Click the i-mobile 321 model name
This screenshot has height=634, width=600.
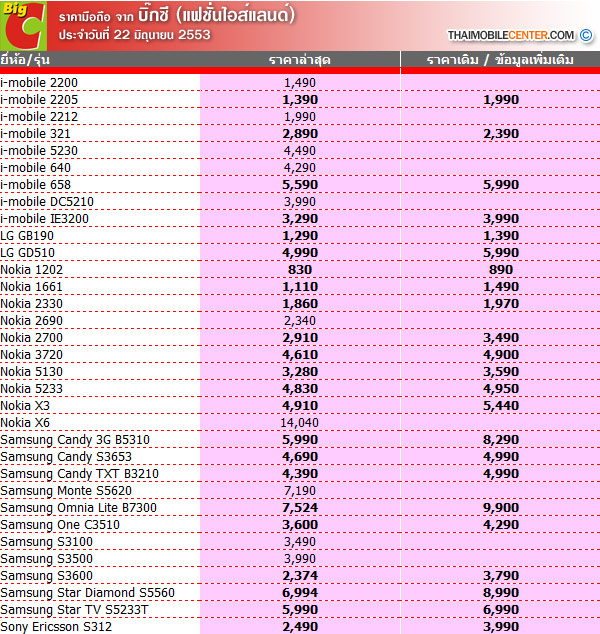35,133
